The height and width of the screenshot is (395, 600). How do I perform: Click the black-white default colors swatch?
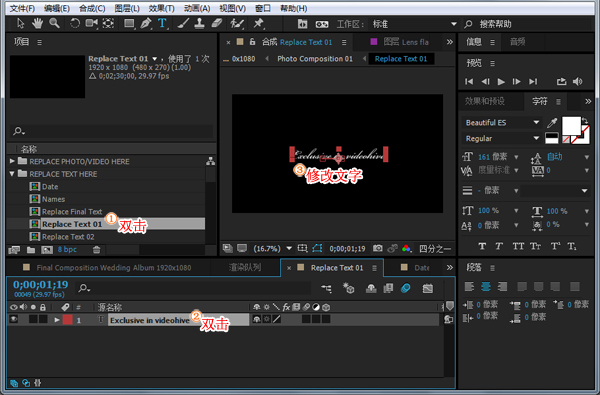click(x=551, y=138)
